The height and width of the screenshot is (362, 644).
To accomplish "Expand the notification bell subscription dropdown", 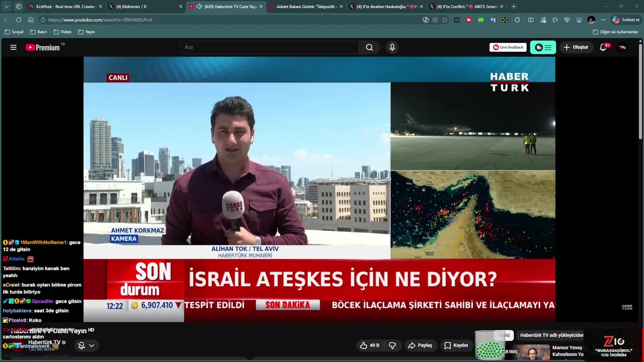I will click(86, 345).
